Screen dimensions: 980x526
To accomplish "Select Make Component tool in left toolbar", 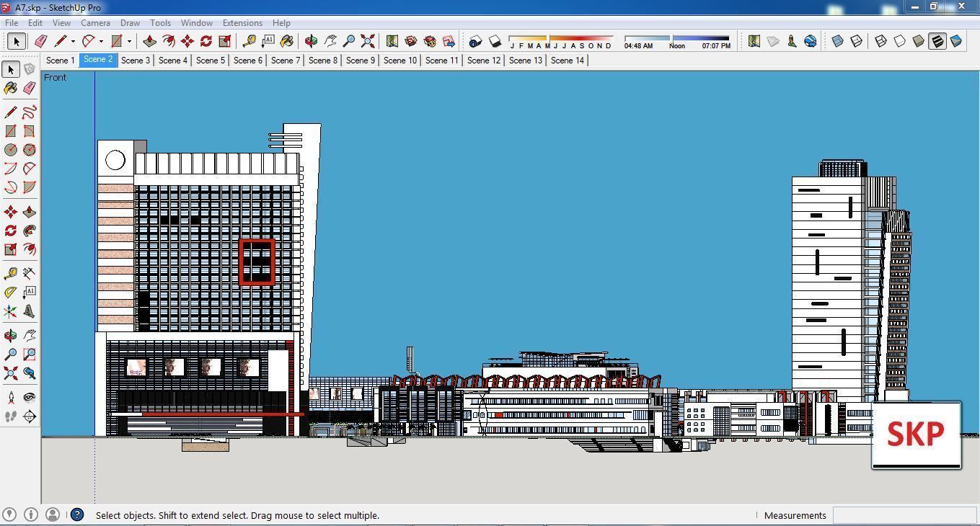I will click(30, 69).
